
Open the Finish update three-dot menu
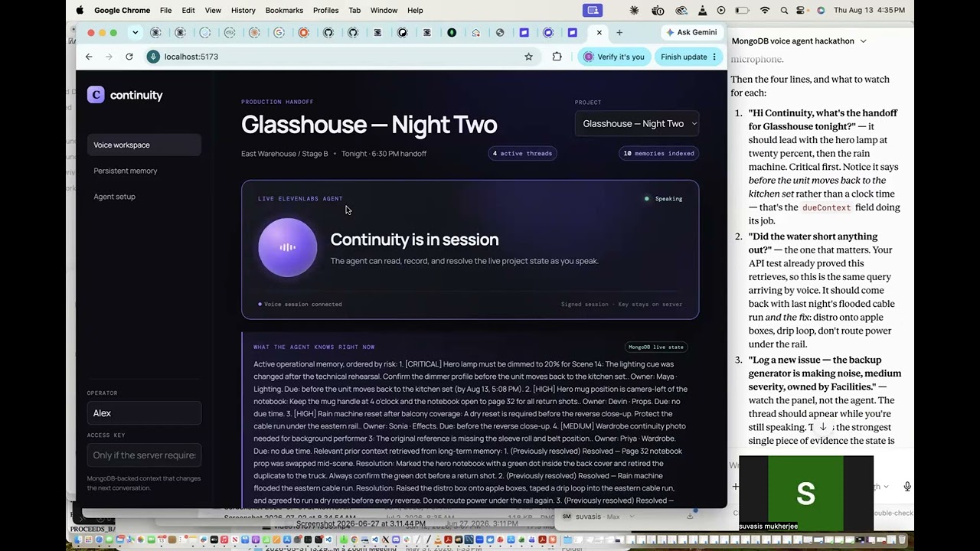714,57
